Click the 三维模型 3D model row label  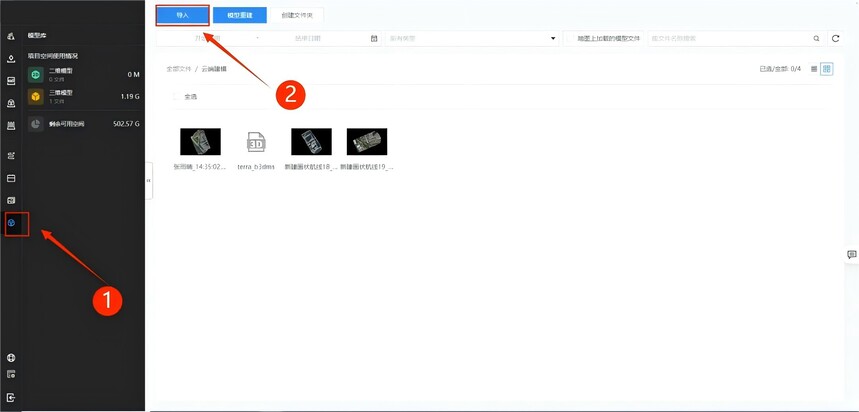click(x=60, y=93)
